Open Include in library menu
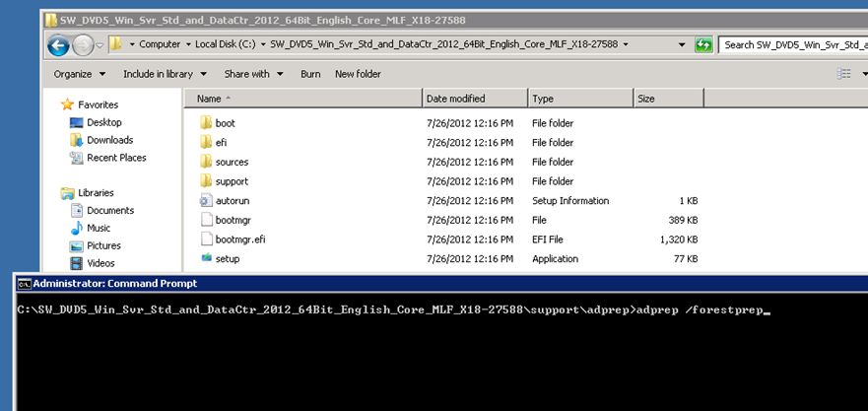The height and width of the screenshot is (411, 868). click(x=165, y=74)
